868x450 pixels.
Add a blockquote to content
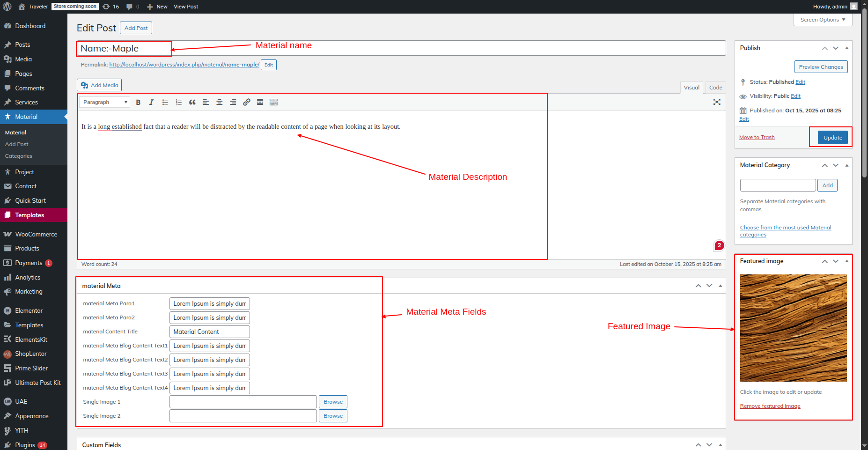click(192, 102)
